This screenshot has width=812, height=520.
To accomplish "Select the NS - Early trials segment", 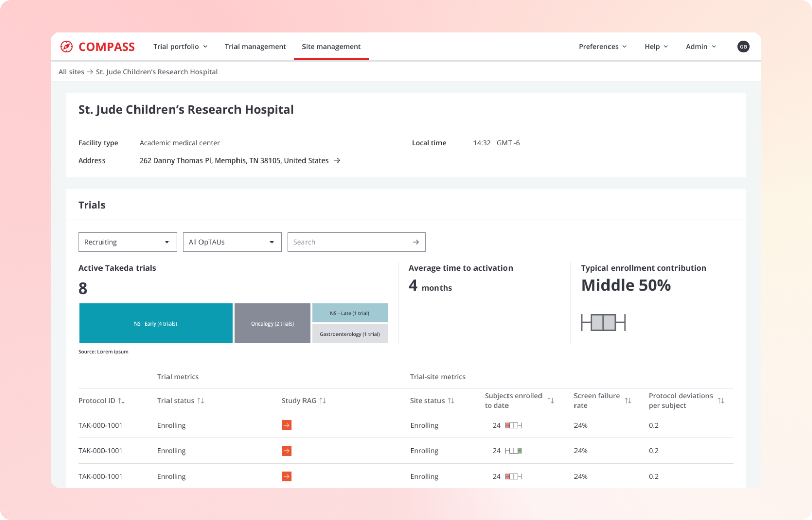I will click(x=155, y=323).
